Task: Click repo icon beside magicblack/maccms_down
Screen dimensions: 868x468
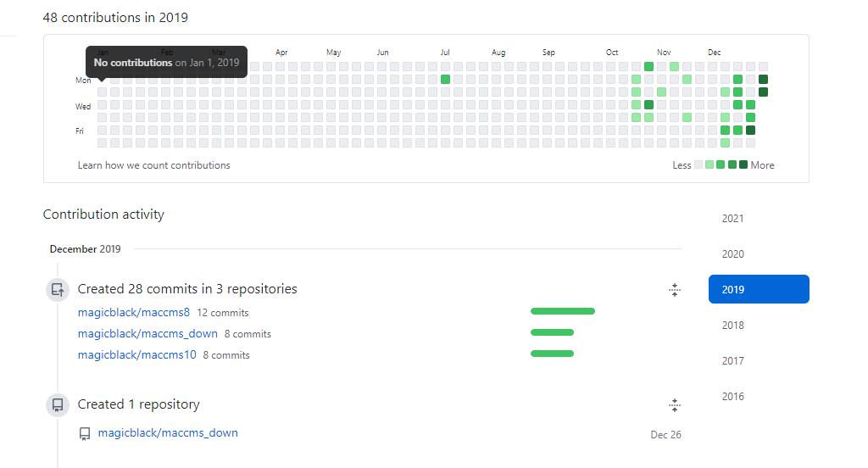Action: (85, 433)
